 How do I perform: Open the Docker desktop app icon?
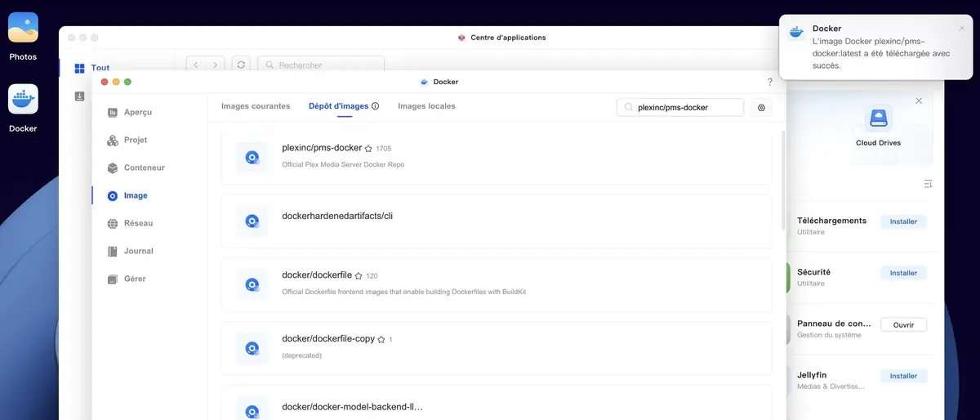[x=23, y=99]
